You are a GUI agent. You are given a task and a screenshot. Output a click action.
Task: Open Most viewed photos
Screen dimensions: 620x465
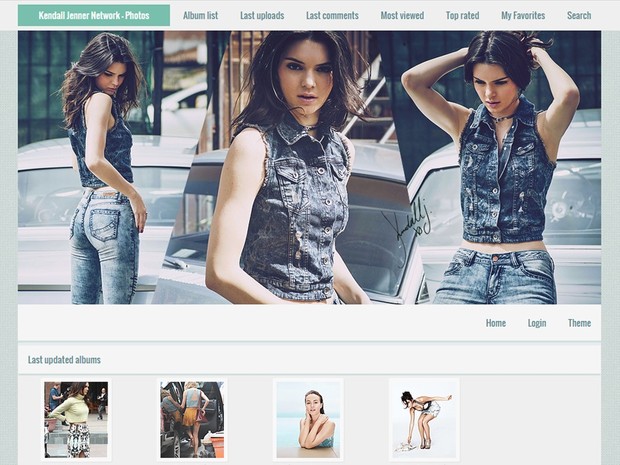402,15
